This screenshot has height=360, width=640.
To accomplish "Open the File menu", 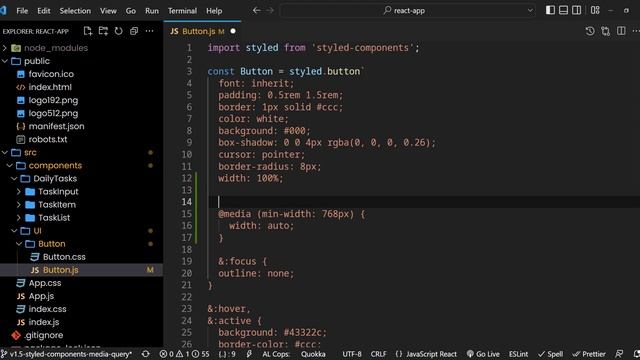I will point(22,11).
